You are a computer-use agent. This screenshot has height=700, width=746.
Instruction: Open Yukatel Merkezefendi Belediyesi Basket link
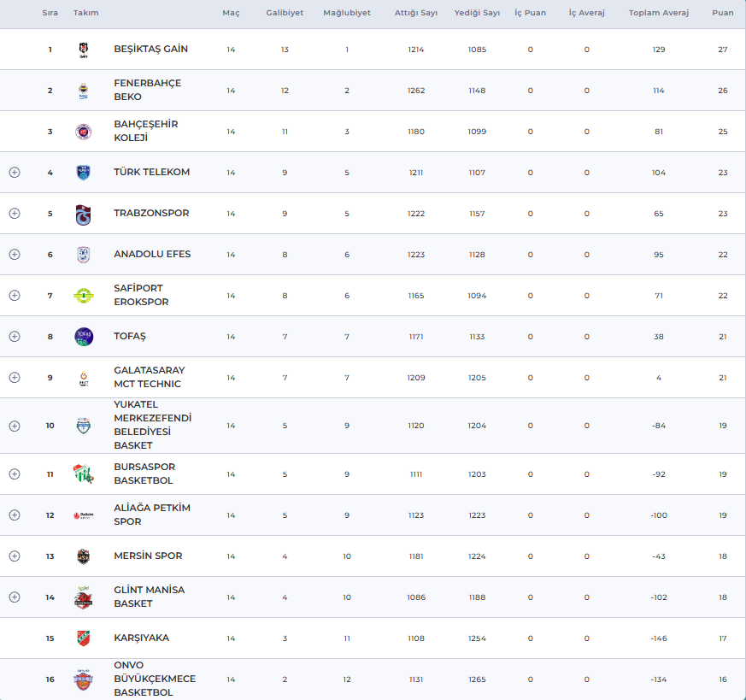point(152,425)
